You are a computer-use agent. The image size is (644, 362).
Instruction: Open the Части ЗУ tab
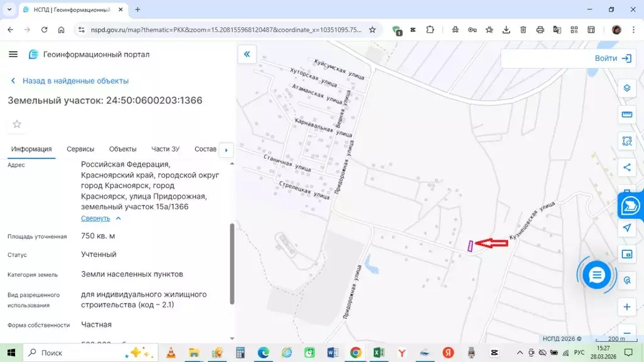point(165,149)
